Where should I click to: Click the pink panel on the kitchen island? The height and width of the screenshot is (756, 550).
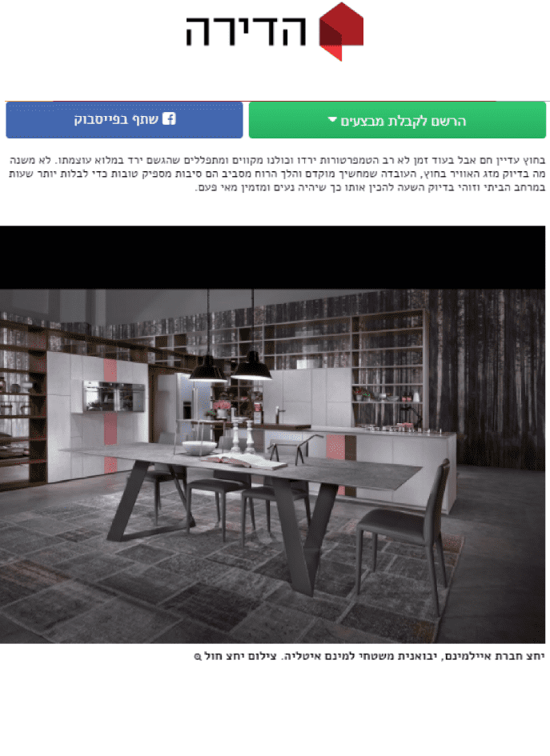335,446
